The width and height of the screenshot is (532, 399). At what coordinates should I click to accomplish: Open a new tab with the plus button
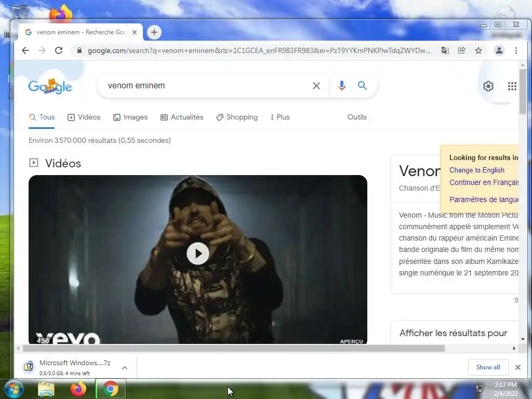154,32
